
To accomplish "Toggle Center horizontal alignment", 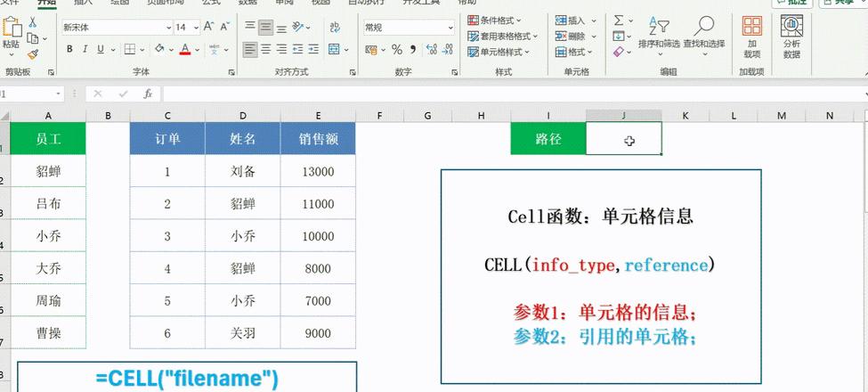I will [x=265, y=49].
